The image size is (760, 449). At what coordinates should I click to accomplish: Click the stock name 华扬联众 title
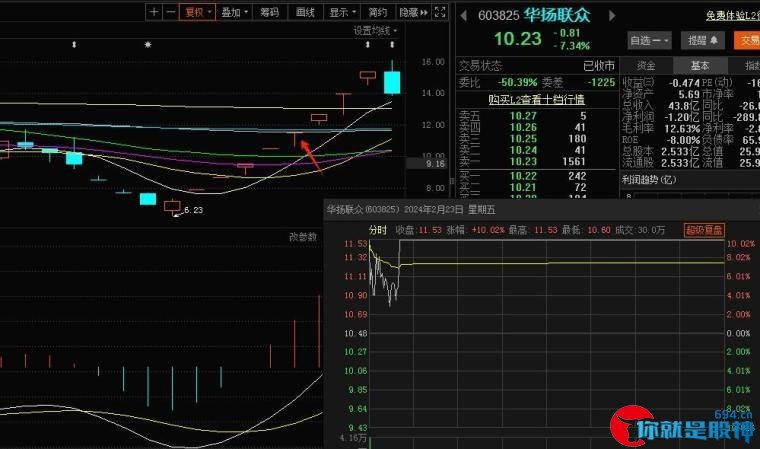[x=557, y=16]
